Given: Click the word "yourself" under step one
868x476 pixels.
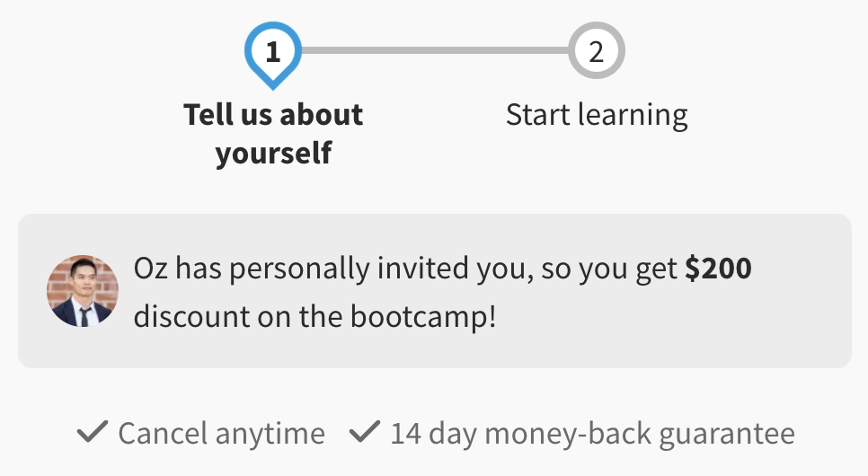Looking at the screenshot, I should [273, 153].
